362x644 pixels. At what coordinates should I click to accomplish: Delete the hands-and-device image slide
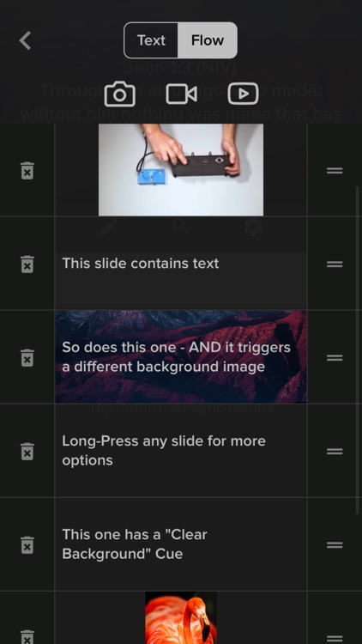point(27,170)
